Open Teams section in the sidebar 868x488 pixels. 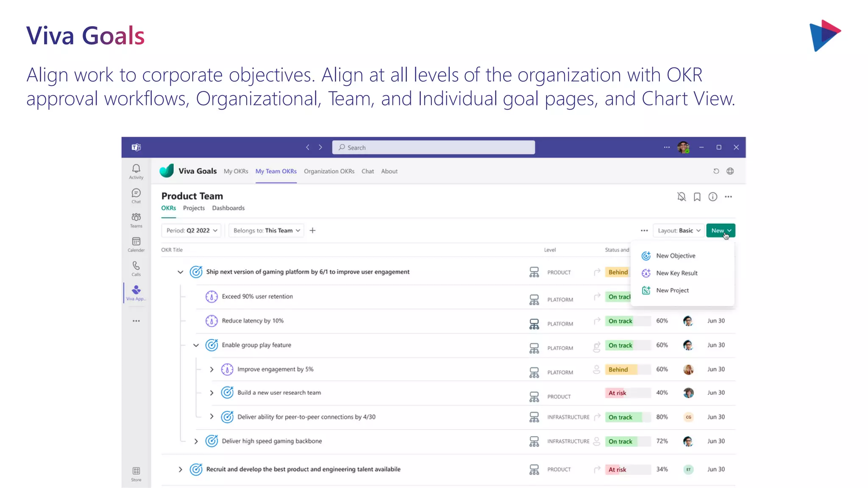click(x=136, y=220)
